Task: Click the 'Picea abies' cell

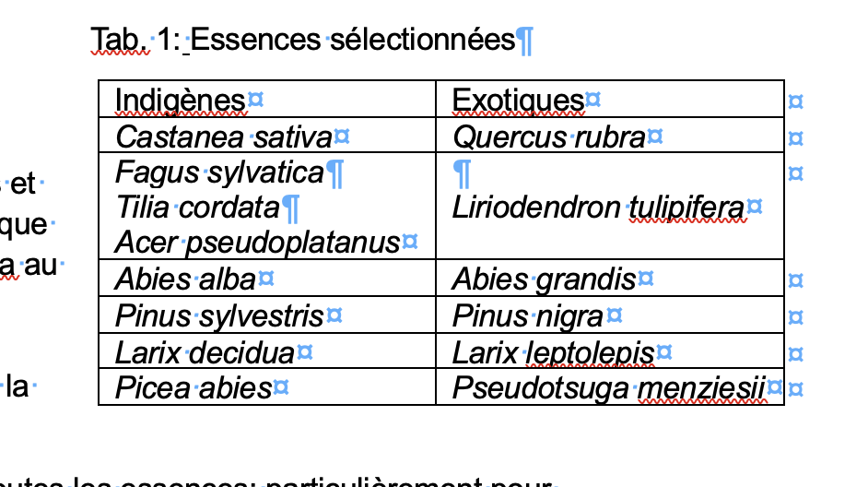Action: click(x=193, y=388)
